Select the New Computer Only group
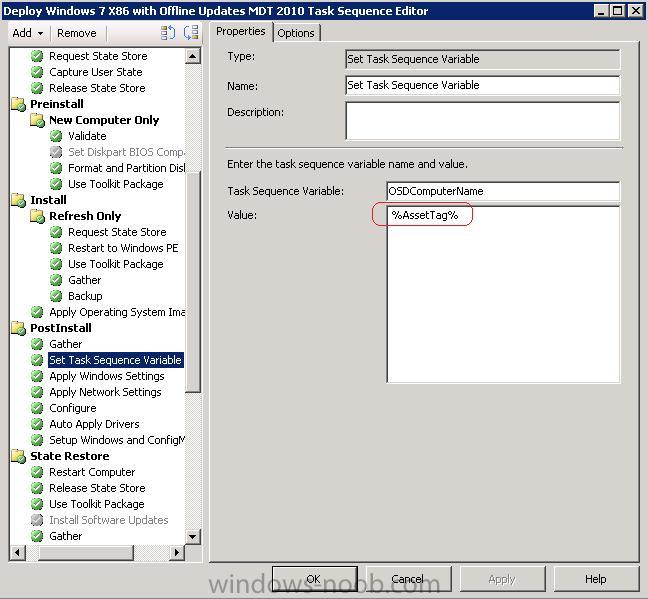Image resolution: width=648 pixels, height=599 pixels. pyautogui.click(x=104, y=120)
